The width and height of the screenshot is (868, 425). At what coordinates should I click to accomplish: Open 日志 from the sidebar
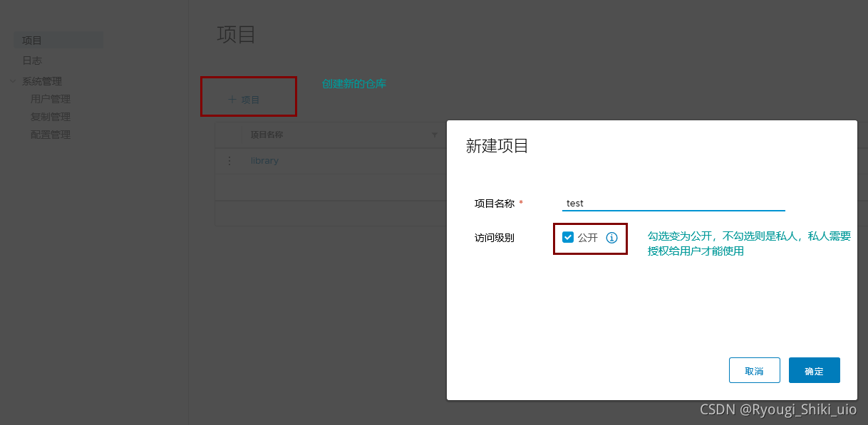[31, 61]
